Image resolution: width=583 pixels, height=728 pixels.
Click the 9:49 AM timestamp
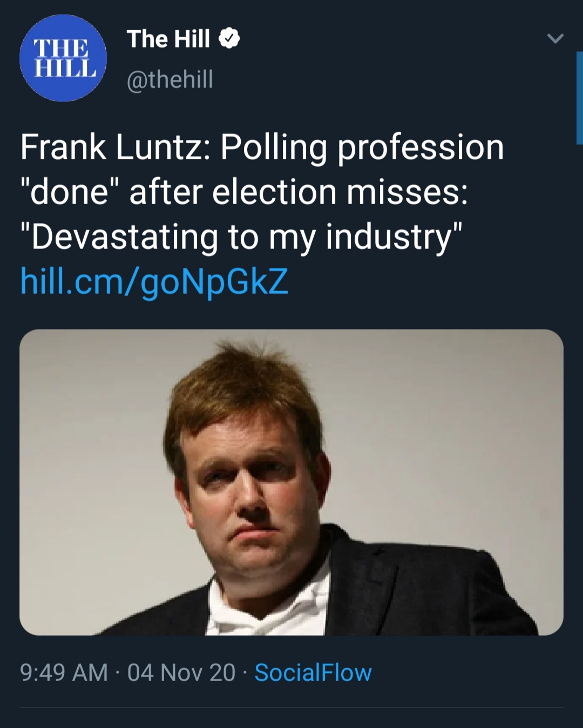pos(64,673)
